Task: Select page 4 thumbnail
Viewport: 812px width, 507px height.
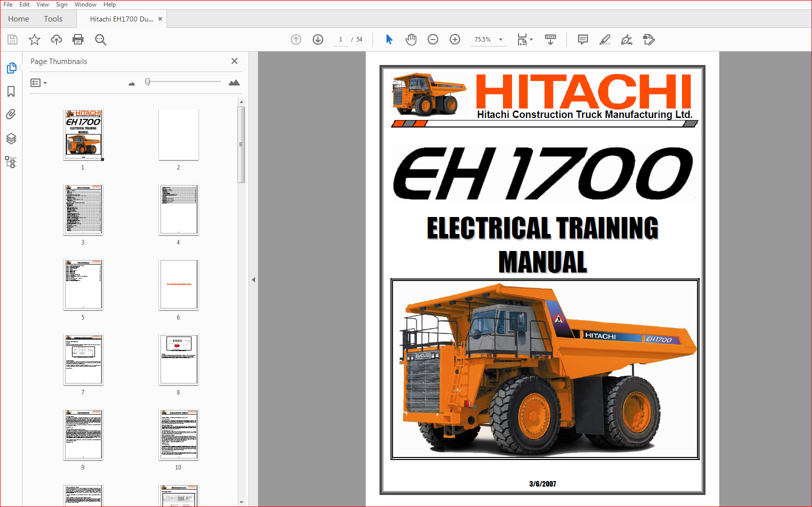Action: coord(178,209)
